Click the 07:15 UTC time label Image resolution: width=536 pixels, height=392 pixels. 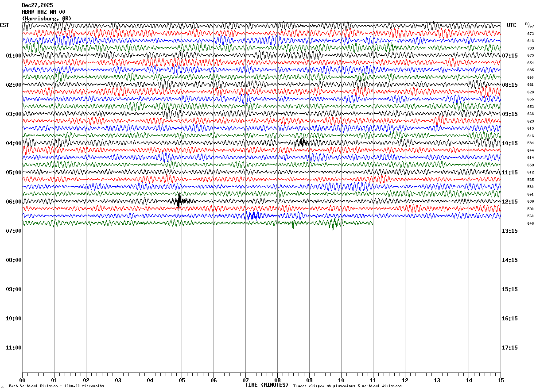click(510, 56)
